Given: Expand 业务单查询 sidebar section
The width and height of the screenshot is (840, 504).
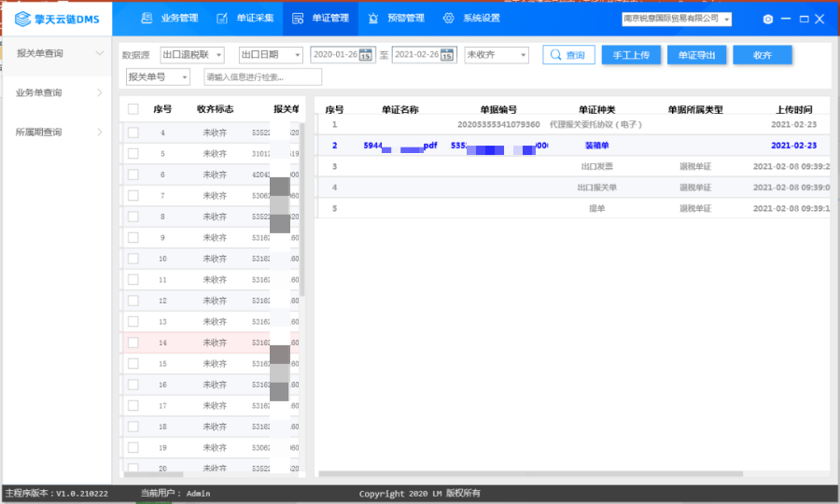Looking at the screenshot, I should [x=58, y=92].
